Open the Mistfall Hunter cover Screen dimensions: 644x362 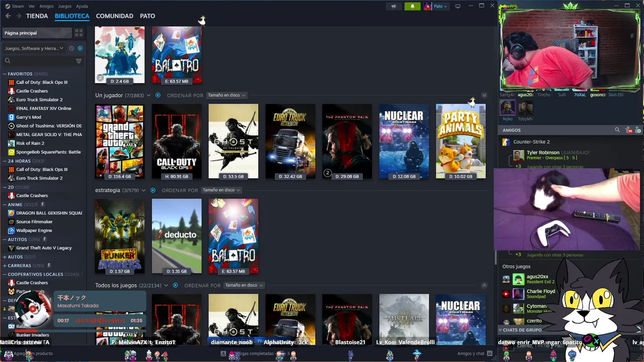click(x=404, y=320)
